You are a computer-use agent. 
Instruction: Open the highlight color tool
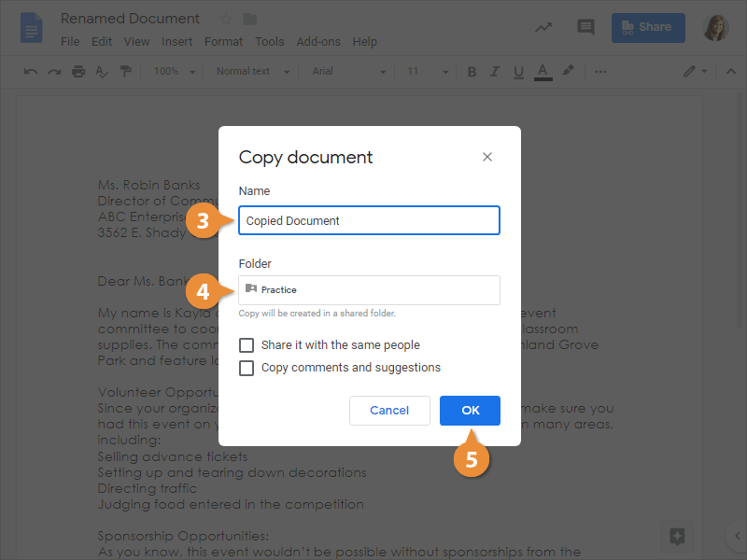[x=568, y=71]
